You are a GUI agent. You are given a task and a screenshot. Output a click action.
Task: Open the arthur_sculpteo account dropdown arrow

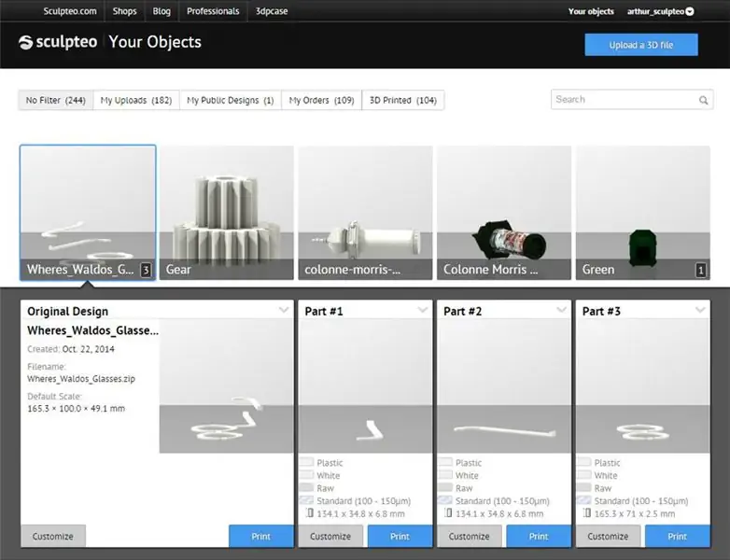pyautogui.click(x=690, y=11)
